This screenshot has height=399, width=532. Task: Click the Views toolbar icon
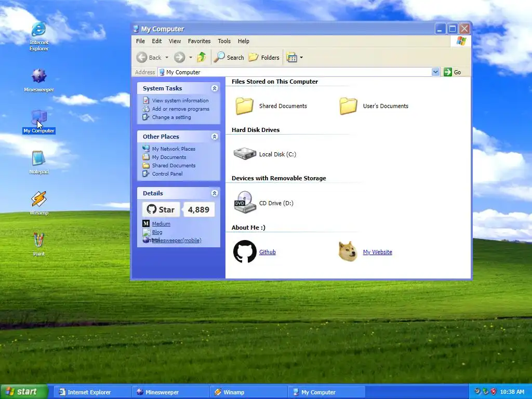(x=291, y=57)
